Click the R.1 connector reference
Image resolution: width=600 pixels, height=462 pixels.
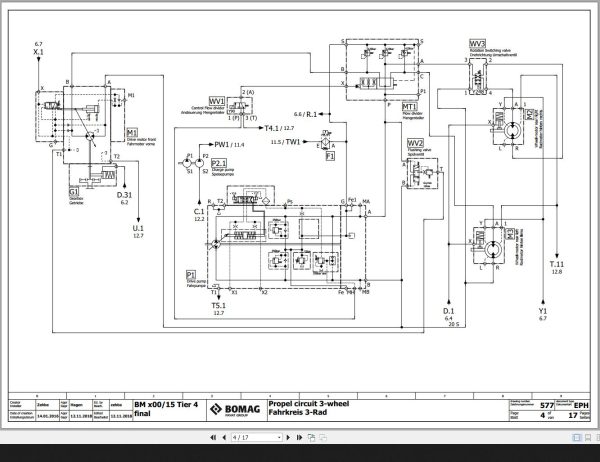[x=311, y=114]
